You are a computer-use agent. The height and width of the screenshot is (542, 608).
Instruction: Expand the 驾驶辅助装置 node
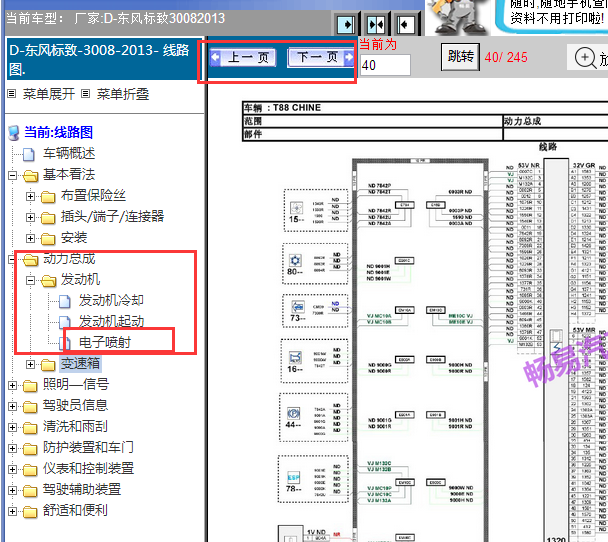tap(12, 490)
